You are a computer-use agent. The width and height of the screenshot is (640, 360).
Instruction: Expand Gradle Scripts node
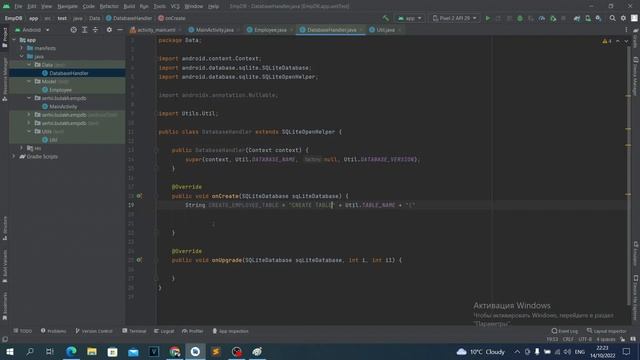[x=14, y=156]
